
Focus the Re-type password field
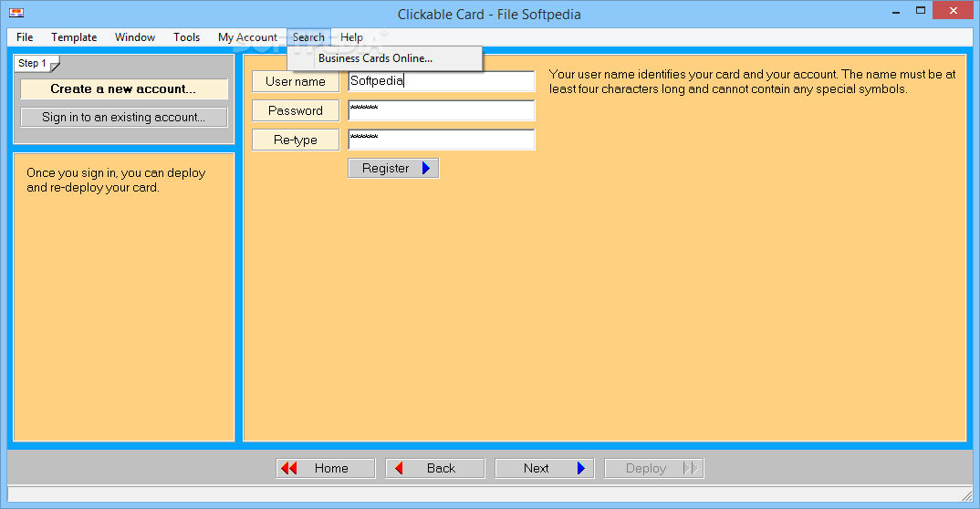(442, 140)
